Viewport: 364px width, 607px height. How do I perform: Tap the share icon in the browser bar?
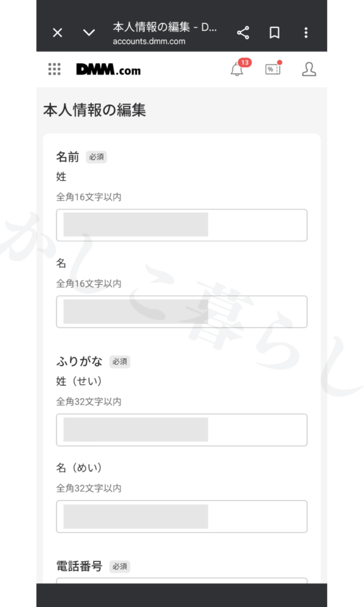point(243,33)
